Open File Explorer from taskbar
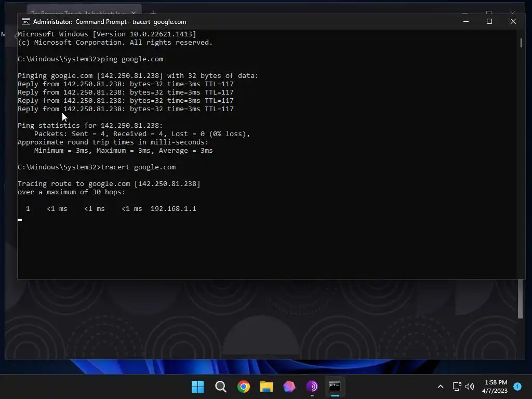The image size is (532, 399). 267,387
